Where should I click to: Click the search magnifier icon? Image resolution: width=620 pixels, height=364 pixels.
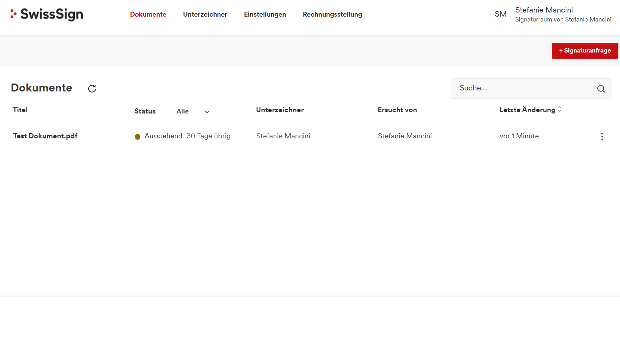601,89
